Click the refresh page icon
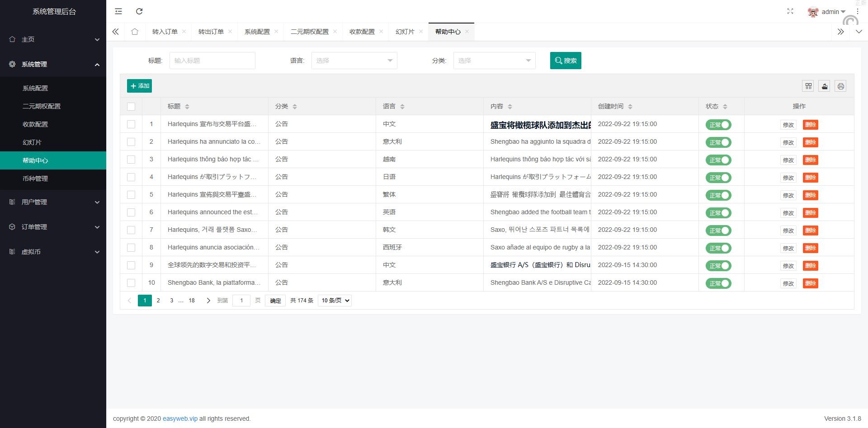 [x=139, y=11]
